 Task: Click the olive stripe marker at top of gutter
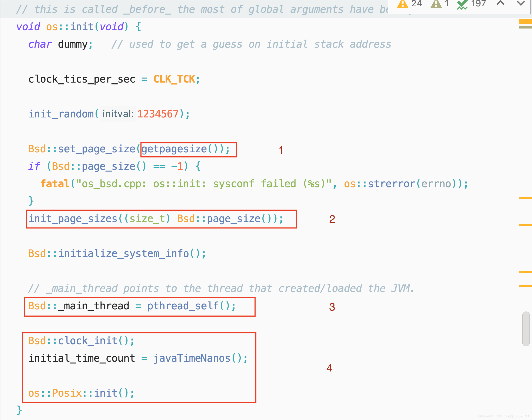[x=525, y=27]
